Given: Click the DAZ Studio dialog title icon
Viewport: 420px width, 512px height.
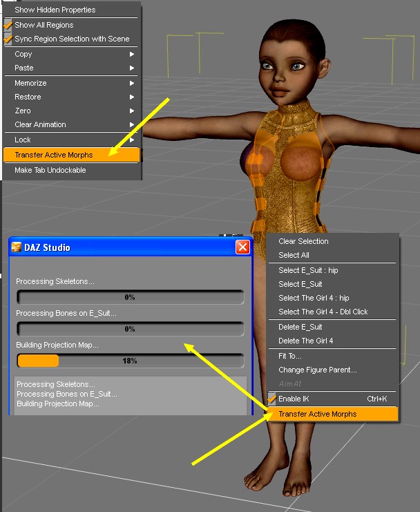Looking at the screenshot, I should tap(16, 247).
